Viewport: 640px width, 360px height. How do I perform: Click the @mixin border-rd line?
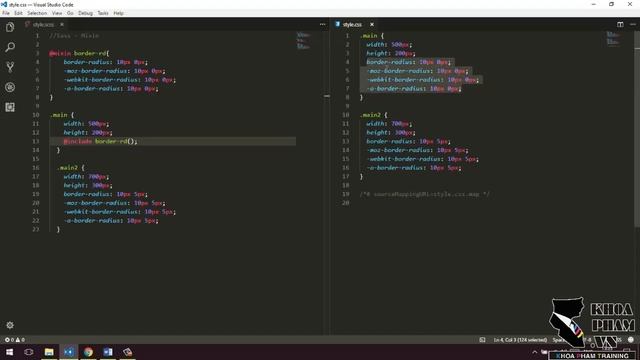click(79, 53)
